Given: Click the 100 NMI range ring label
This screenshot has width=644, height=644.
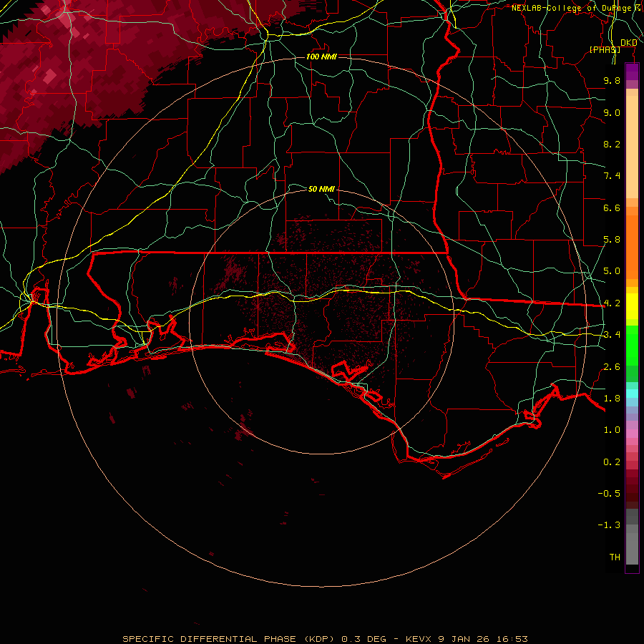Looking at the screenshot, I should 321,57.
